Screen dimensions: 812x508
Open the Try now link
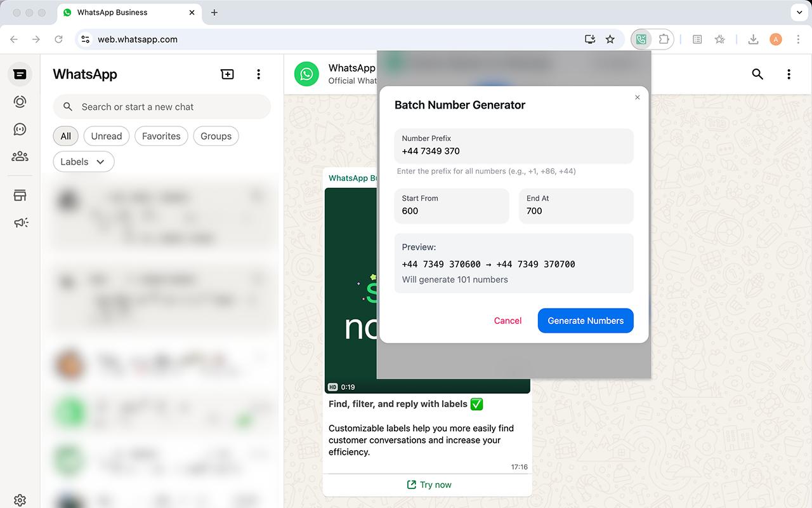pyautogui.click(x=429, y=485)
